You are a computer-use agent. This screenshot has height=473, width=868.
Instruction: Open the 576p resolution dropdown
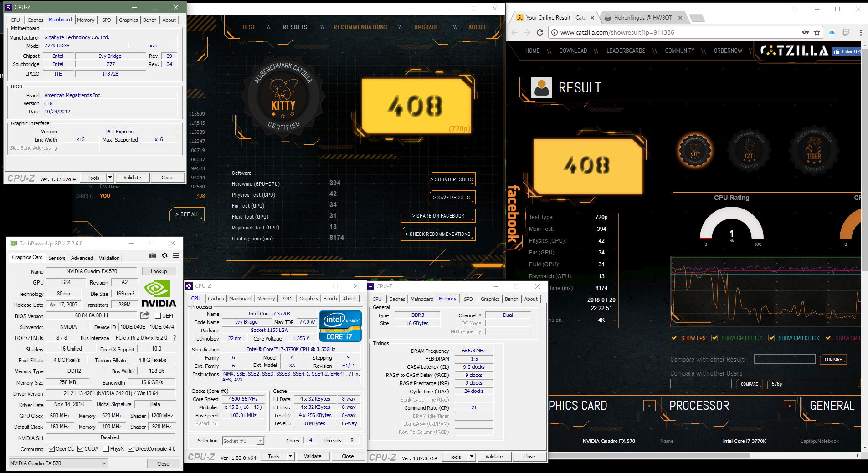(814, 384)
